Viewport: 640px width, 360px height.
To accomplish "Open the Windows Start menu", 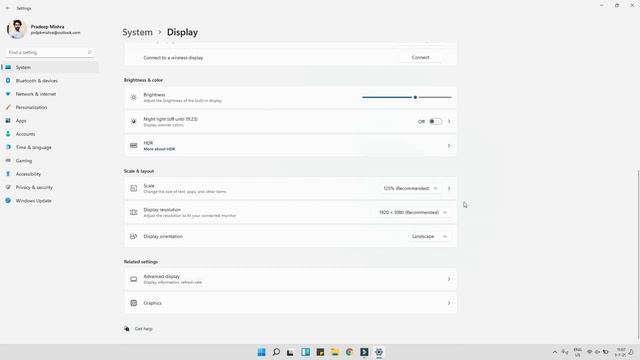I will point(262,352).
